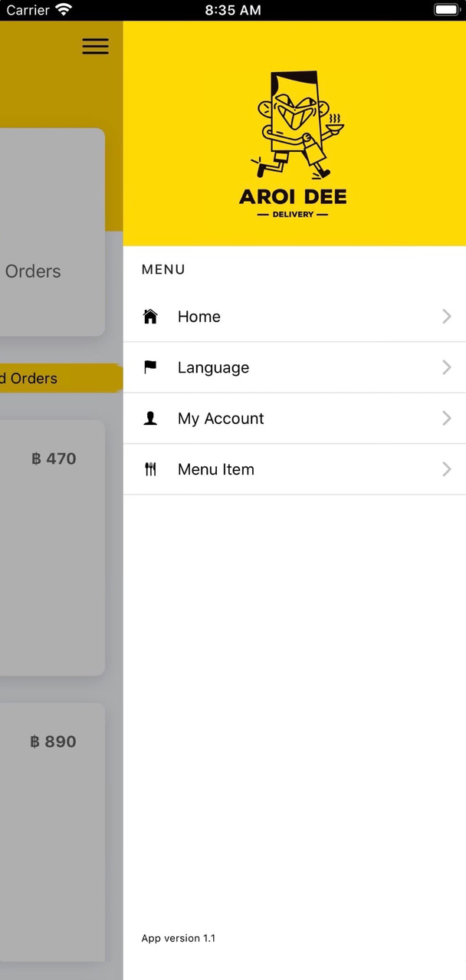Tap the battery icon in status bar
466x980 pixels.
446,10
